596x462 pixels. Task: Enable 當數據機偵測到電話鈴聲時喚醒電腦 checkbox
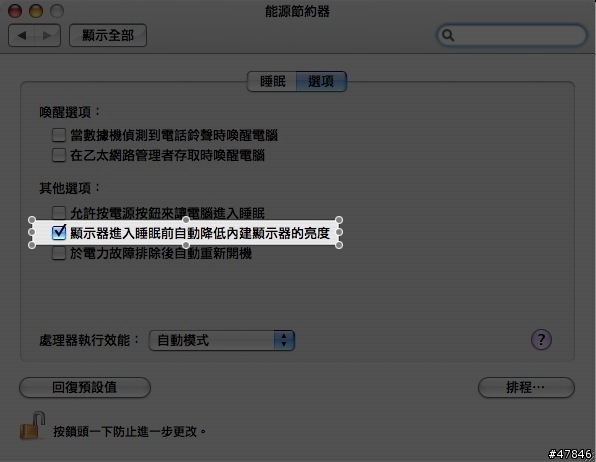[59, 135]
